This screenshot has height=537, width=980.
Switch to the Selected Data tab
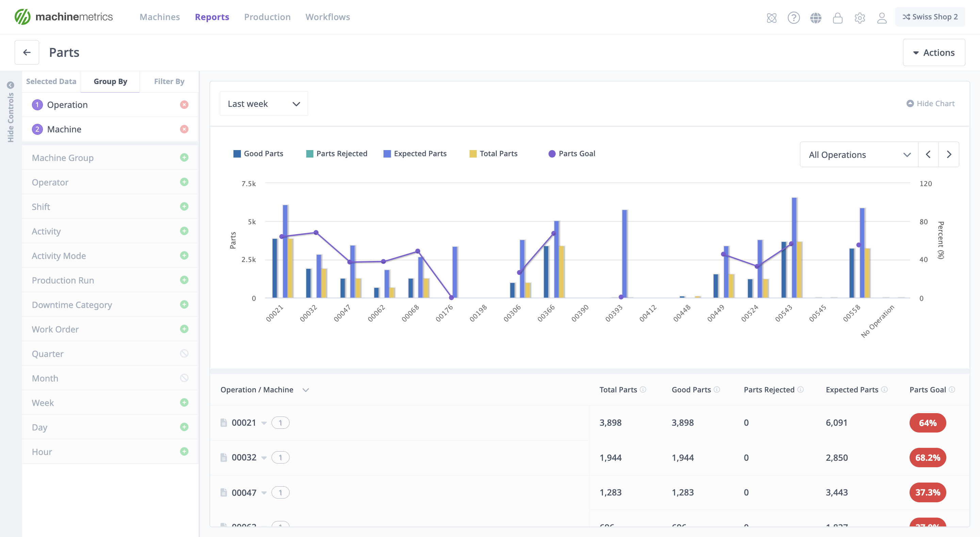point(51,81)
